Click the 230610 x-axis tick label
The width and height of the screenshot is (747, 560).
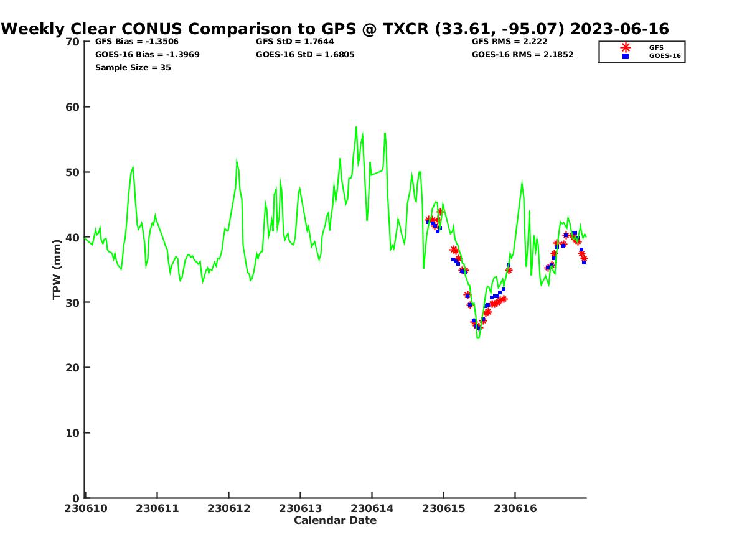click(85, 508)
